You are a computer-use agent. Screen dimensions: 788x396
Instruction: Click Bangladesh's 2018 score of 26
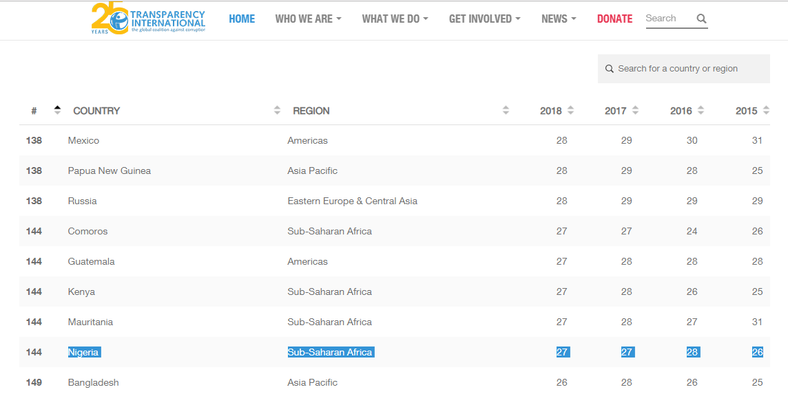[561, 382]
